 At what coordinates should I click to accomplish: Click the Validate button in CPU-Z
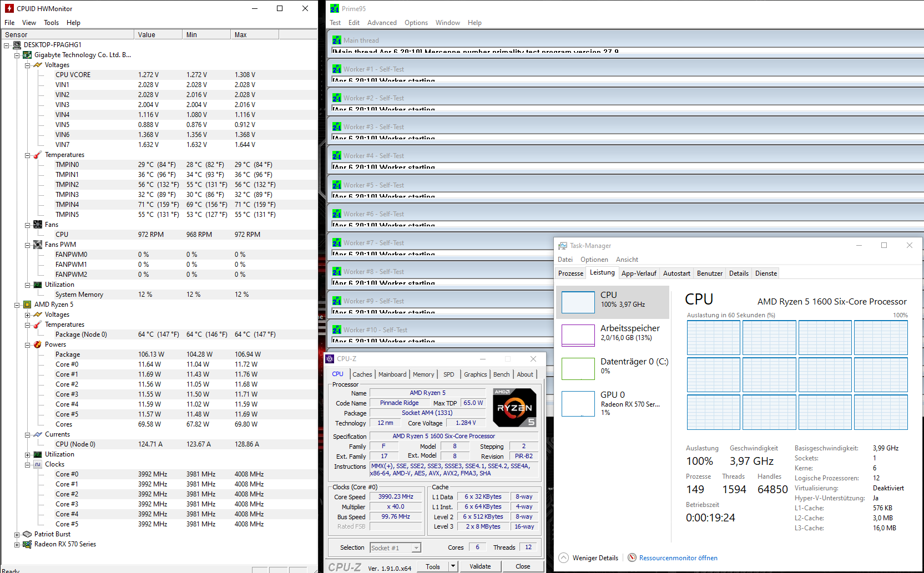click(x=481, y=566)
